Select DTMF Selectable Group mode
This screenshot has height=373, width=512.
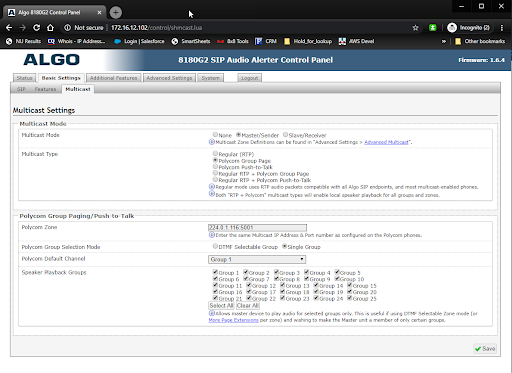coord(215,246)
